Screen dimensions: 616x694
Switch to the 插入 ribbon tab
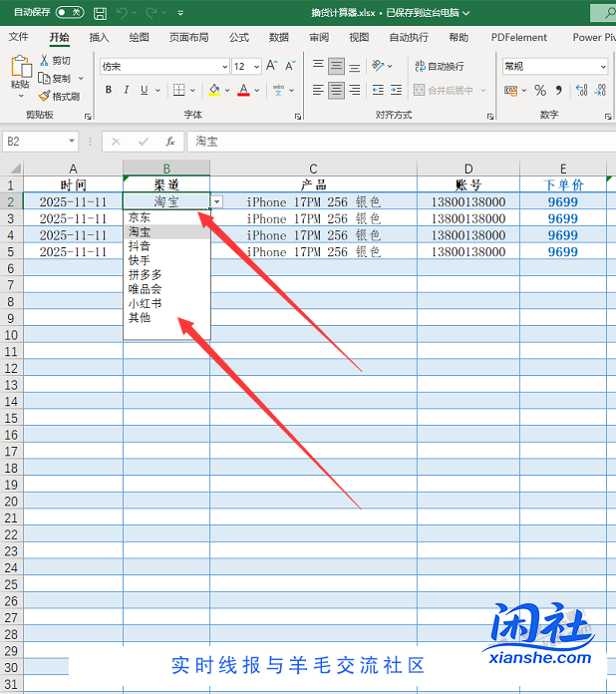tap(99, 37)
